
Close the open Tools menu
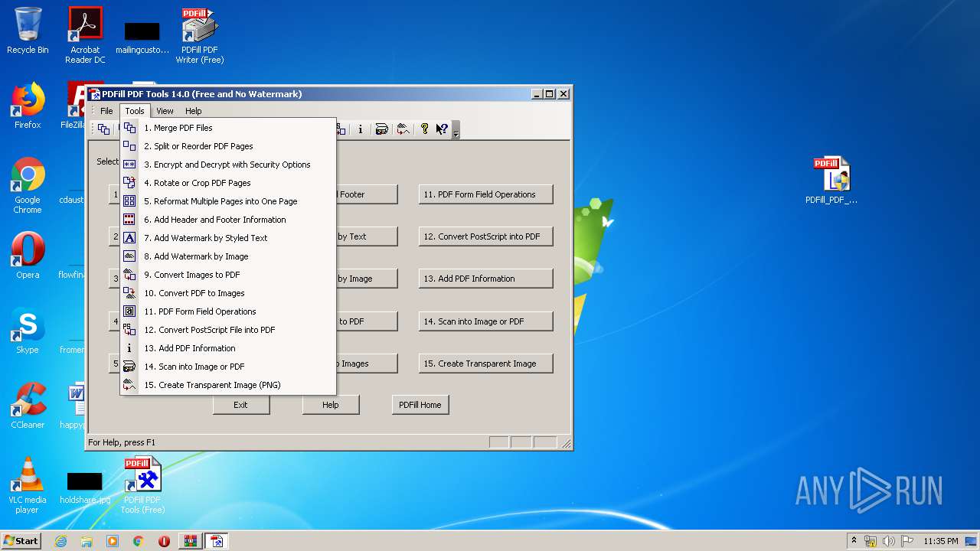[135, 111]
